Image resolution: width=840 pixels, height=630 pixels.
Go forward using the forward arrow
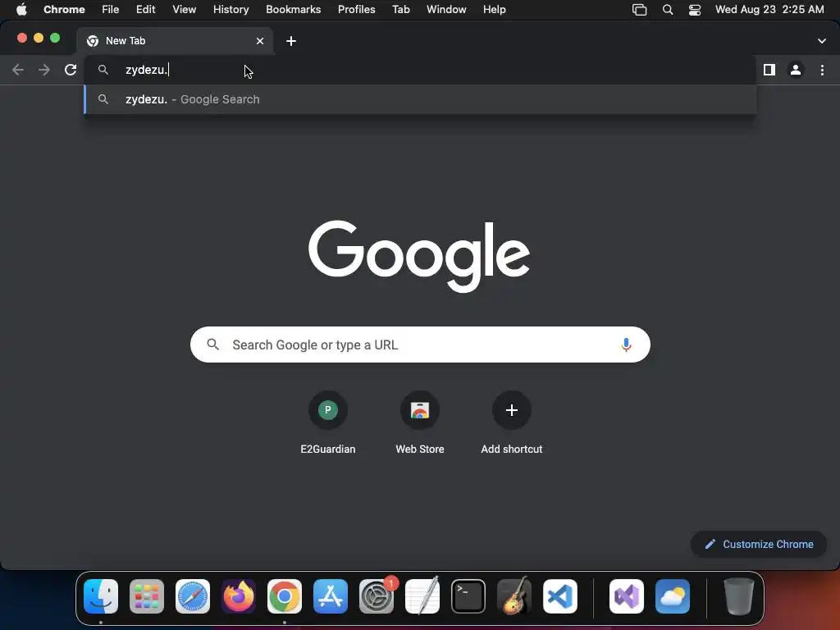click(x=44, y=70)
